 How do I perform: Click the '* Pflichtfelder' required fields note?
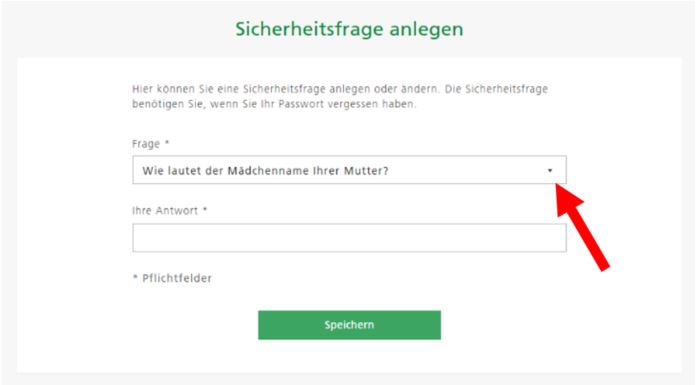click(x=172, y=278)
